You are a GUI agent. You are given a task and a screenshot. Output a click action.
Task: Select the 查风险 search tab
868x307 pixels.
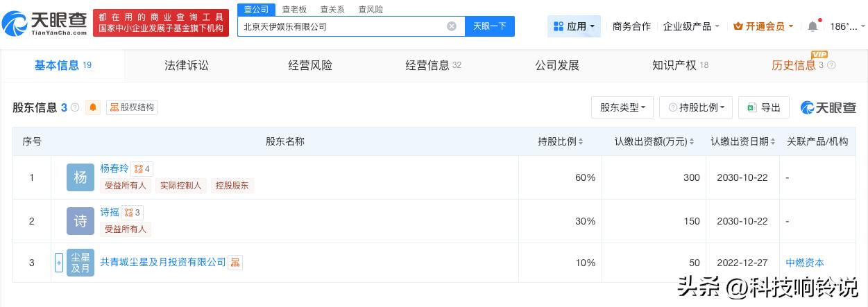371,10
